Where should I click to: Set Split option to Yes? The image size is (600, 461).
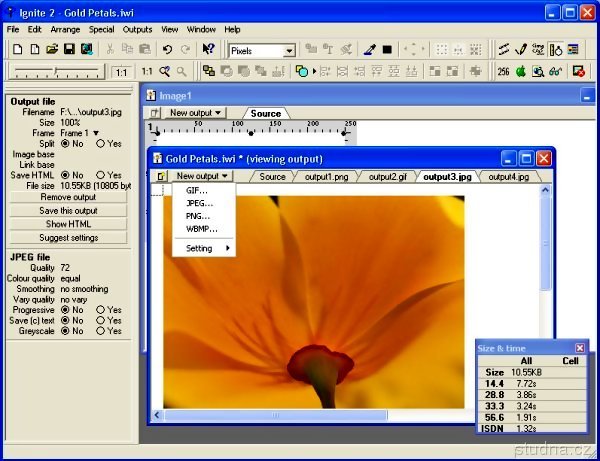[x=102, y=144]
